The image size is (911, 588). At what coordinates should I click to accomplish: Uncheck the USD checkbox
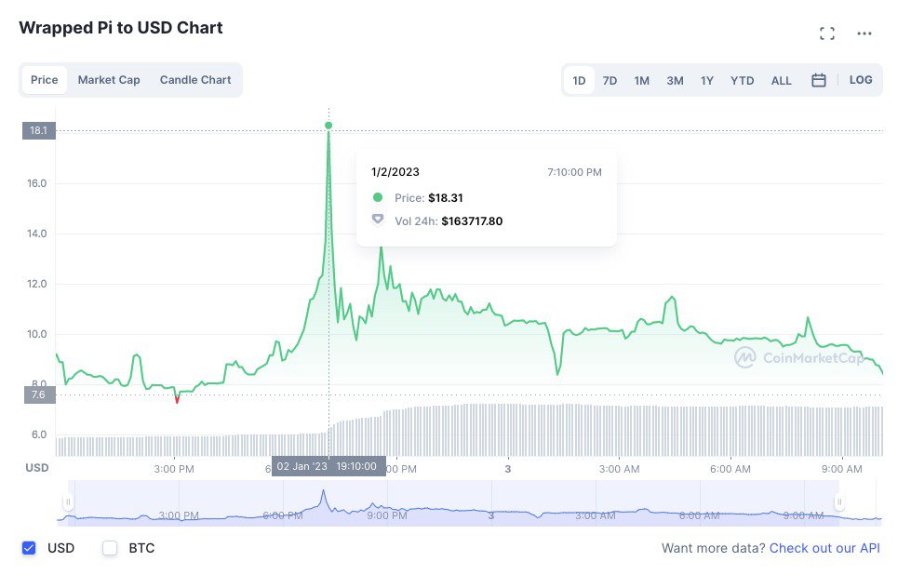29,548
